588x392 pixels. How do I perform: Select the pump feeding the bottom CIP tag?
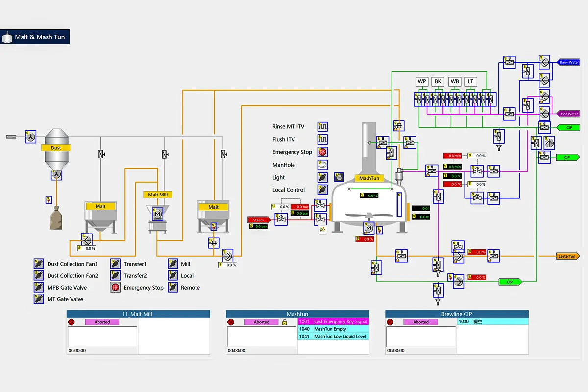pyautogui.click(x=458, y=281)
